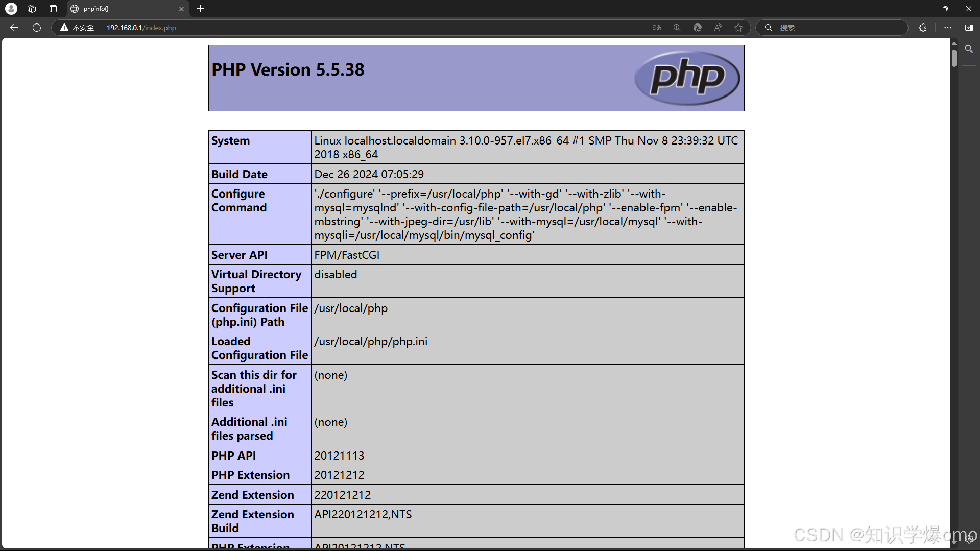Go back to previous page
This screenshot has width=980, height=551.
[x=14, y=28]
